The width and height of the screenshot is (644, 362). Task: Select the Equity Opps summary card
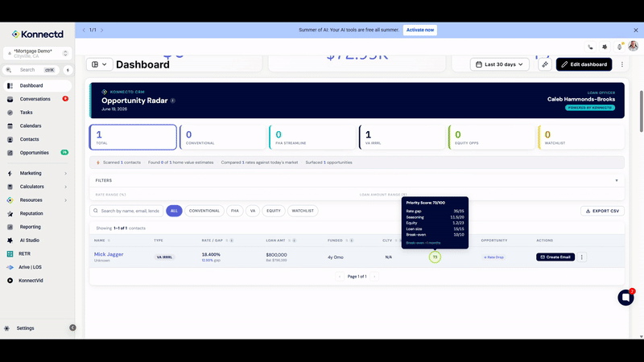pyautogui.click(x=492, y=137)
